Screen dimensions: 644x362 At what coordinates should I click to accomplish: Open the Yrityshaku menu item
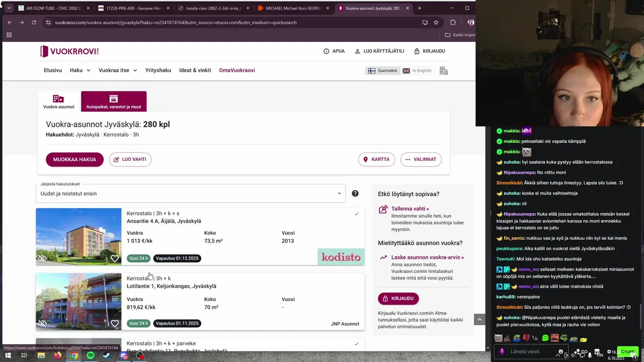pyautogui.click(x=158, y=70)
